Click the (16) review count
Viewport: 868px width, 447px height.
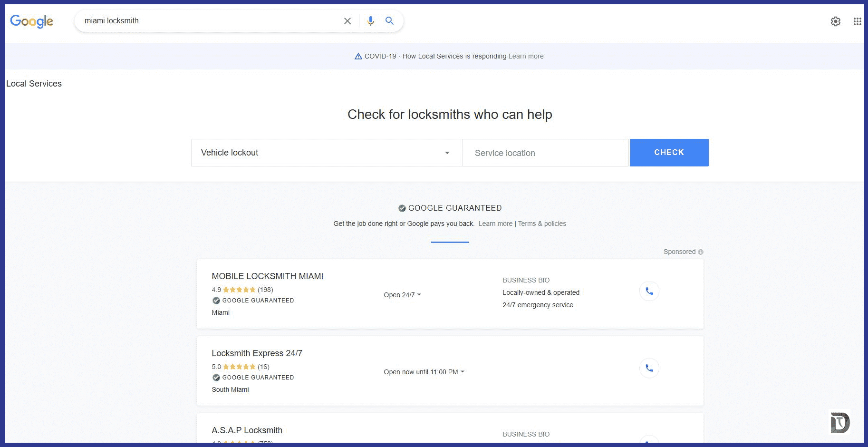[263, 367]
